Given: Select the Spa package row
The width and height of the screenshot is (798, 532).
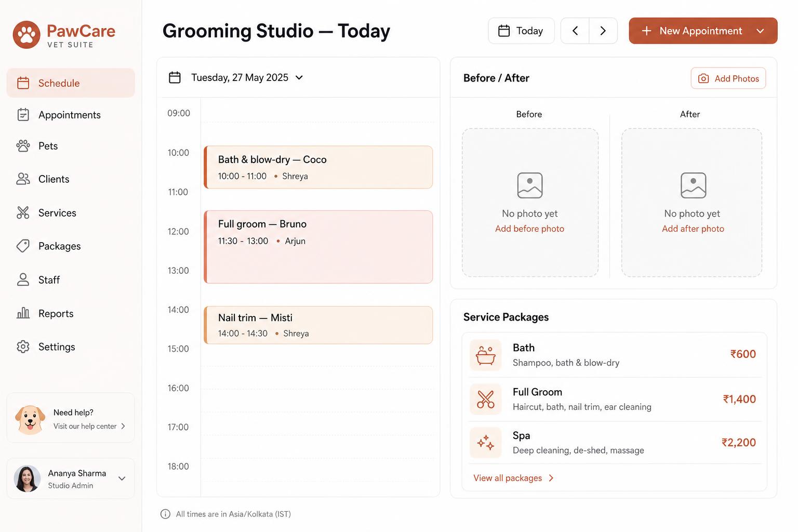Looking at the screenshot, I should pyautogui.click(x=614, y=443).
